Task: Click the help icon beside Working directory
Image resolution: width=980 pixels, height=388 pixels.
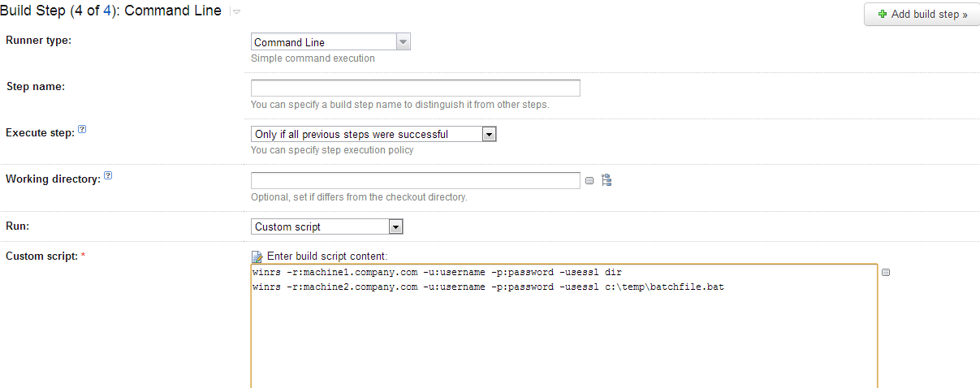Action: click(x=108, y=176)
